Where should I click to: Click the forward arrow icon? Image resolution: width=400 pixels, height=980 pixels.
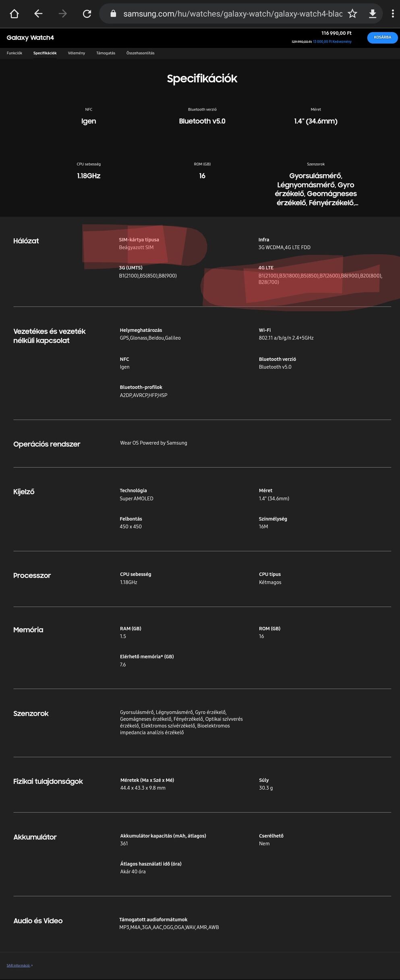click(62, 14)
